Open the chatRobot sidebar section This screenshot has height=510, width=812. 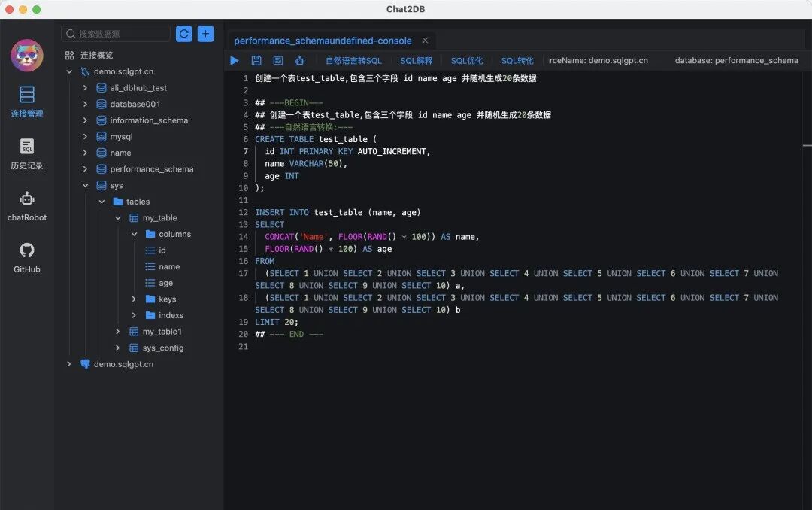pos(27,206)
